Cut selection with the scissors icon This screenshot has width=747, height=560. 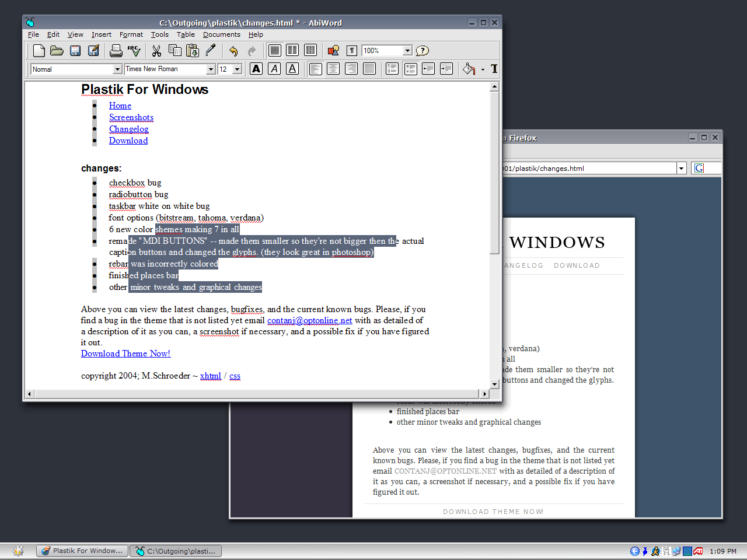tap(156, 51)
